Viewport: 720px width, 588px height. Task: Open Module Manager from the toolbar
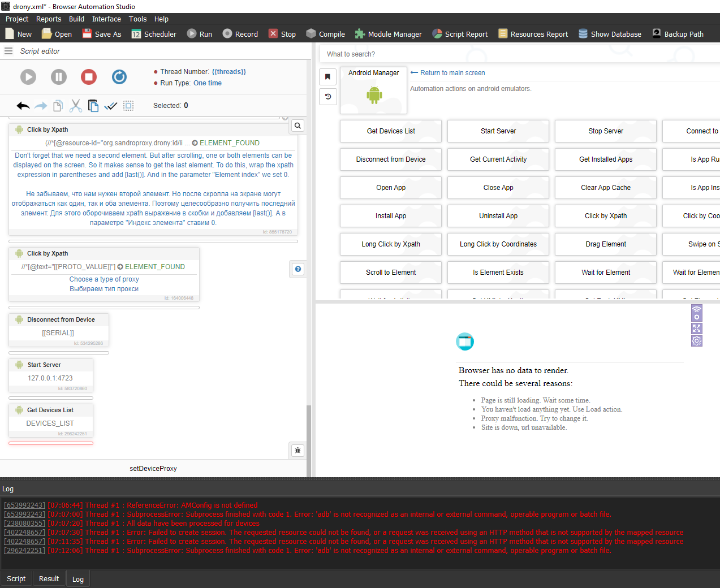[389, 34]
